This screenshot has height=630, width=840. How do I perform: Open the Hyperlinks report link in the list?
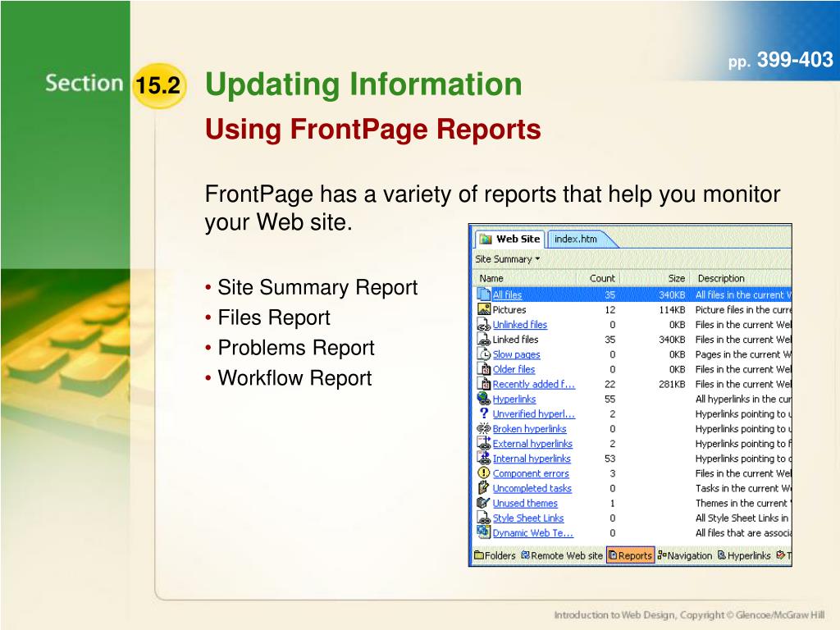(514, 399)
